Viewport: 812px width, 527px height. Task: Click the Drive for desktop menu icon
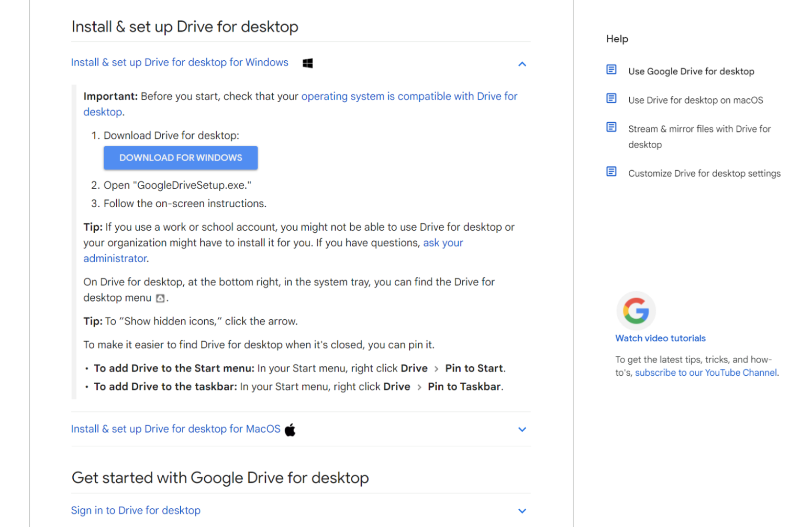coord(160,298)
